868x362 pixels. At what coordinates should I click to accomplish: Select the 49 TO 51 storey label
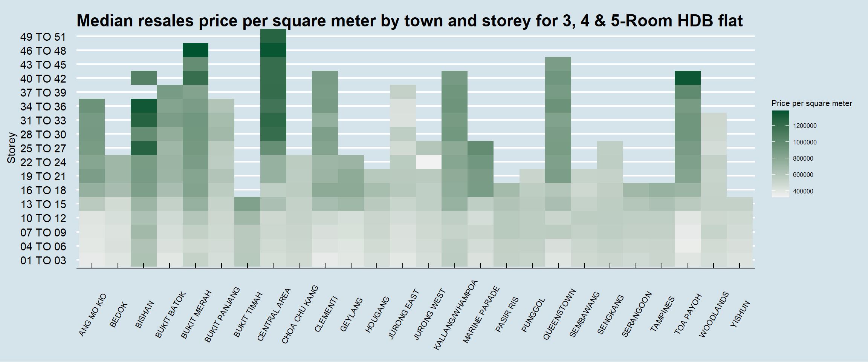pos(43,37)
